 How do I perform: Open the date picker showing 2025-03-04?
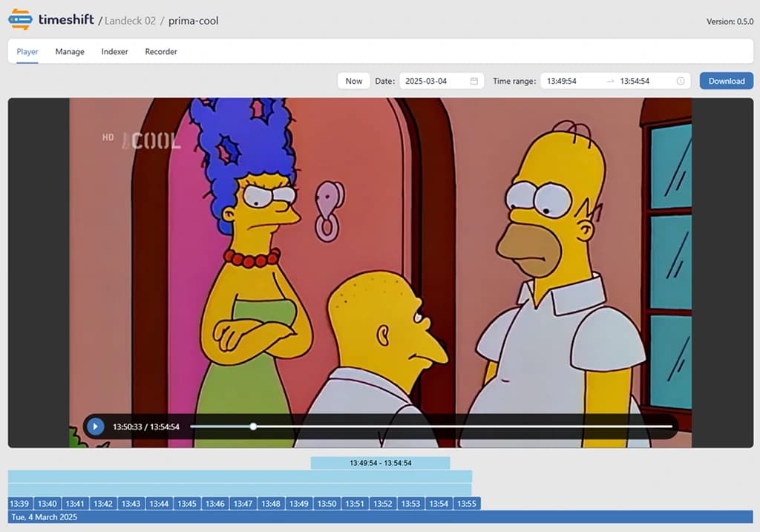click(435, 81)
